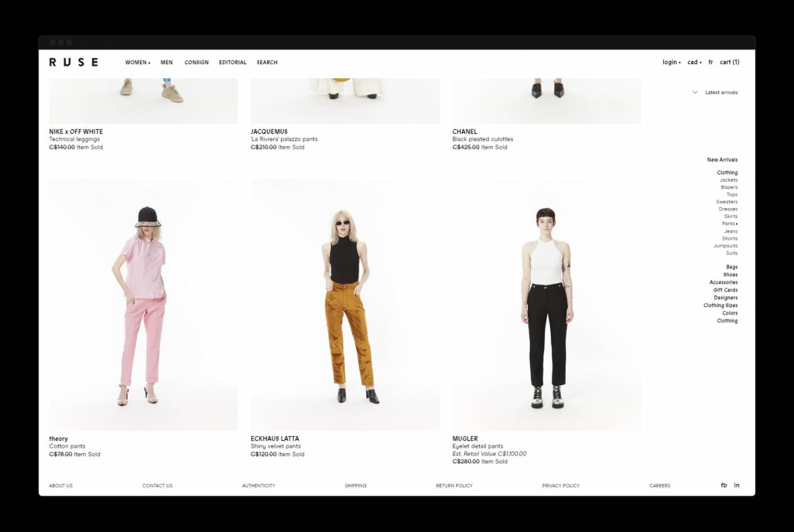Expand the Latest arrivals sort chevron
The height and width of the screenshot is (532, 794).
[x=695, y=93]
